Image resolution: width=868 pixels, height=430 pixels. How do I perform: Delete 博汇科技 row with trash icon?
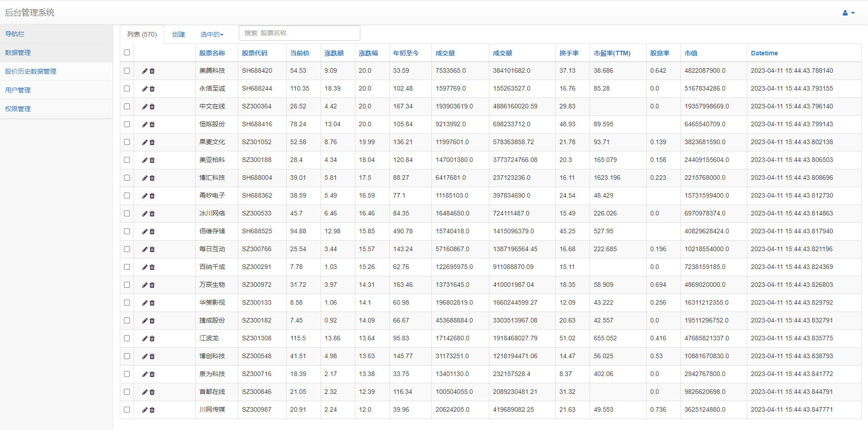(x=152, y=178)
